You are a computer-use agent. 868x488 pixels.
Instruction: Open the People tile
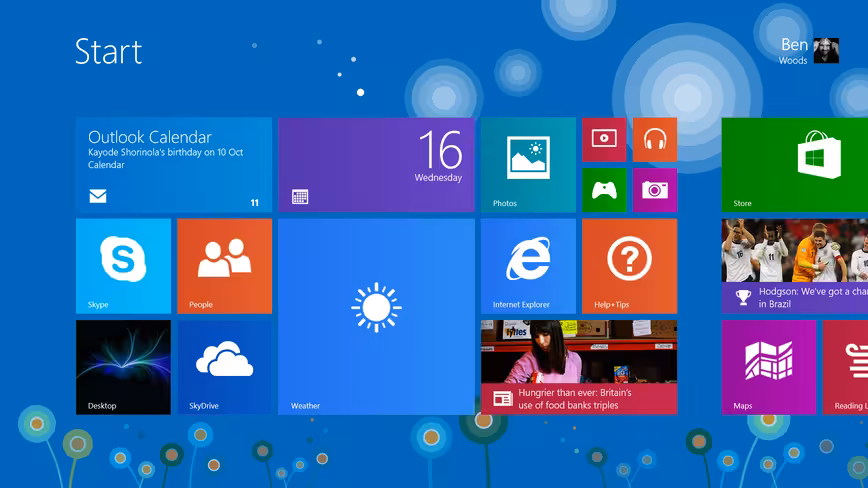pos(225,266)
